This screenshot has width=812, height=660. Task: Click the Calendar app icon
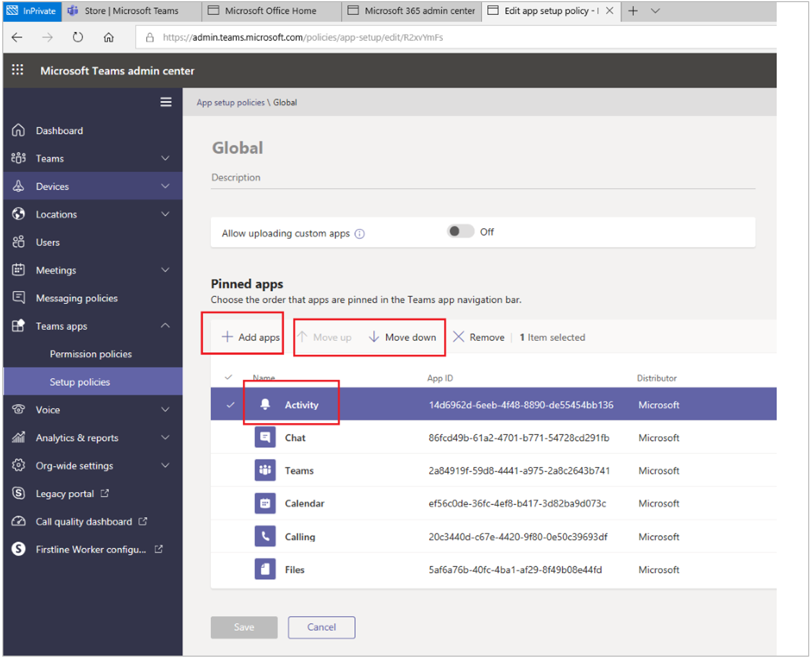pyautogui.click(x=265, y=503)
